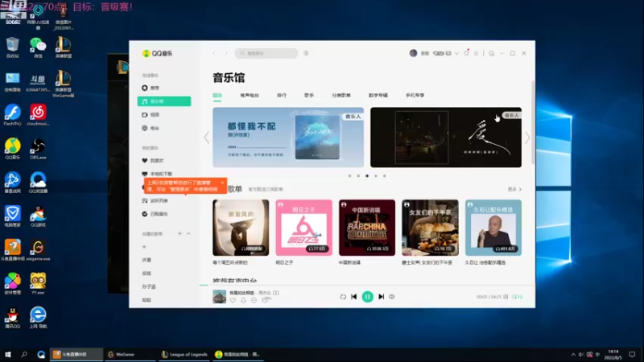Click the QQ音乐 logo

[x=157, y=53]
